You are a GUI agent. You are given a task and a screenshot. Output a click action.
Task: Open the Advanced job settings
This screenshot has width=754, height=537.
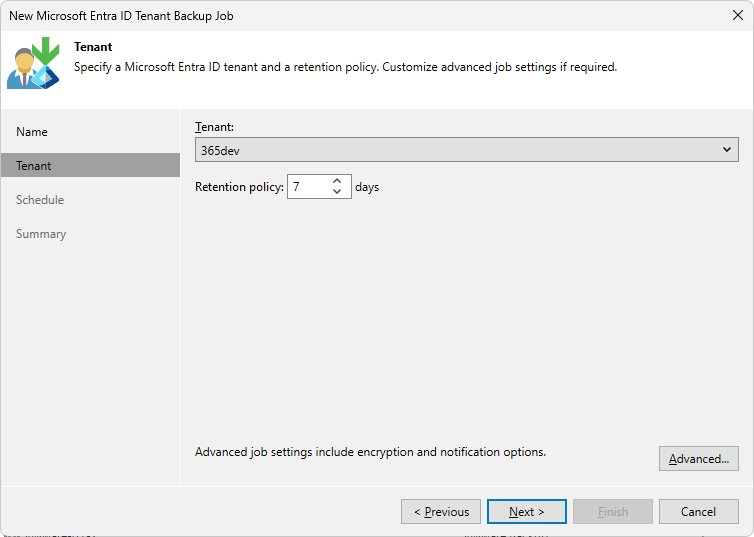coord(699,459)
